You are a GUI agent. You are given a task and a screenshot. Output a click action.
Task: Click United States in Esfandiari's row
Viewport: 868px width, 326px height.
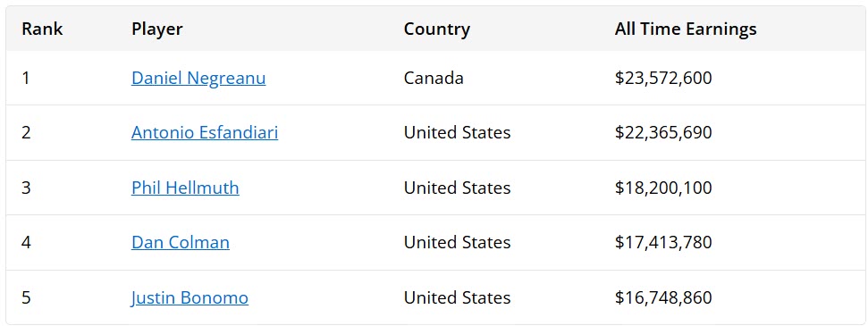pyautogui.click(x=458, y=133)
